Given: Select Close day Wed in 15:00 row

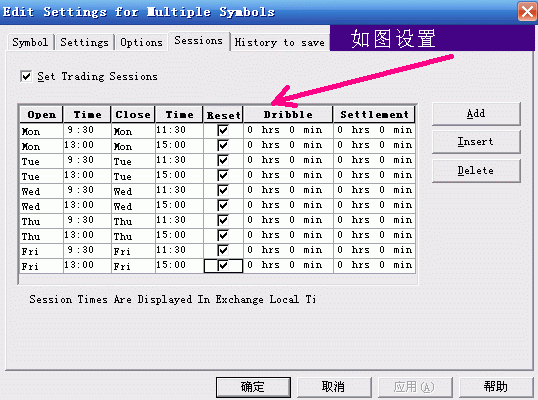Looking at the screenshot, I should 133,206.
